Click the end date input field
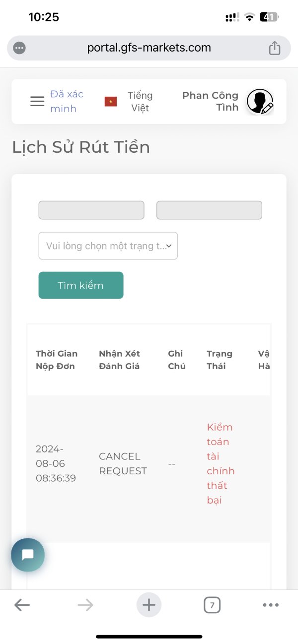Image resolution: width=298 pixels, height=644 pixels. click(209, 210)
